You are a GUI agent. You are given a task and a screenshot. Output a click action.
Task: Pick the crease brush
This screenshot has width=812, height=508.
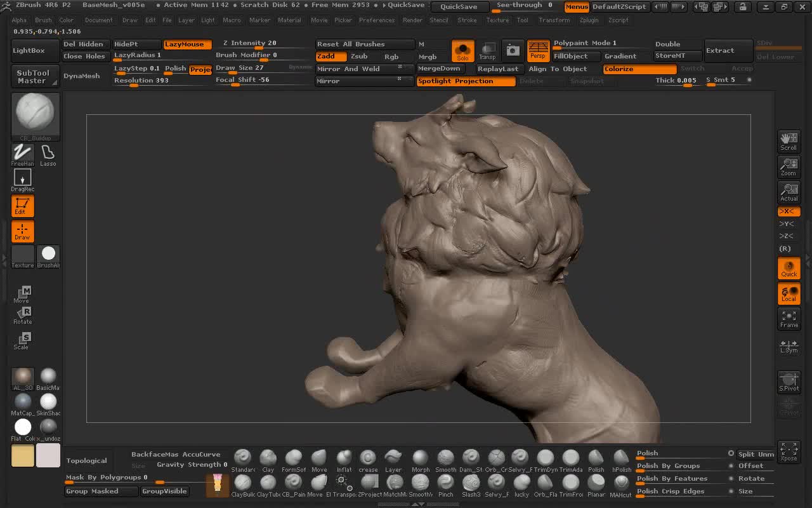[x=368, y=461]
